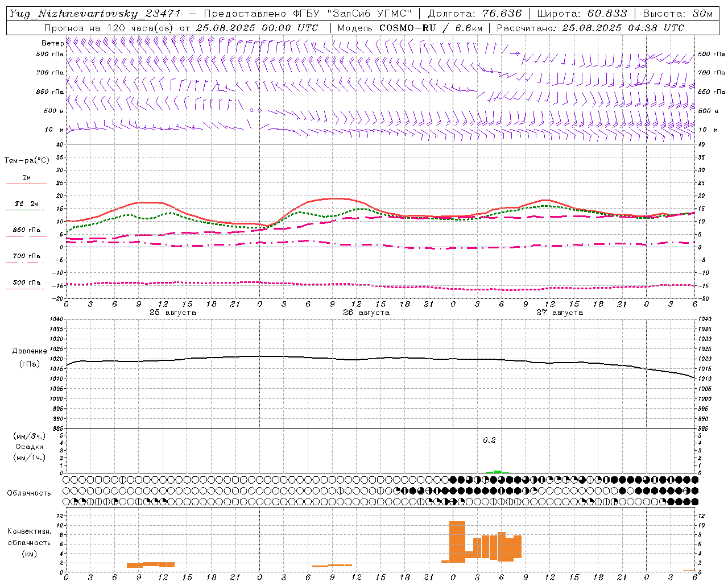Click the Давление pressure panel label
728x582 pixels.
pos(30,351)
